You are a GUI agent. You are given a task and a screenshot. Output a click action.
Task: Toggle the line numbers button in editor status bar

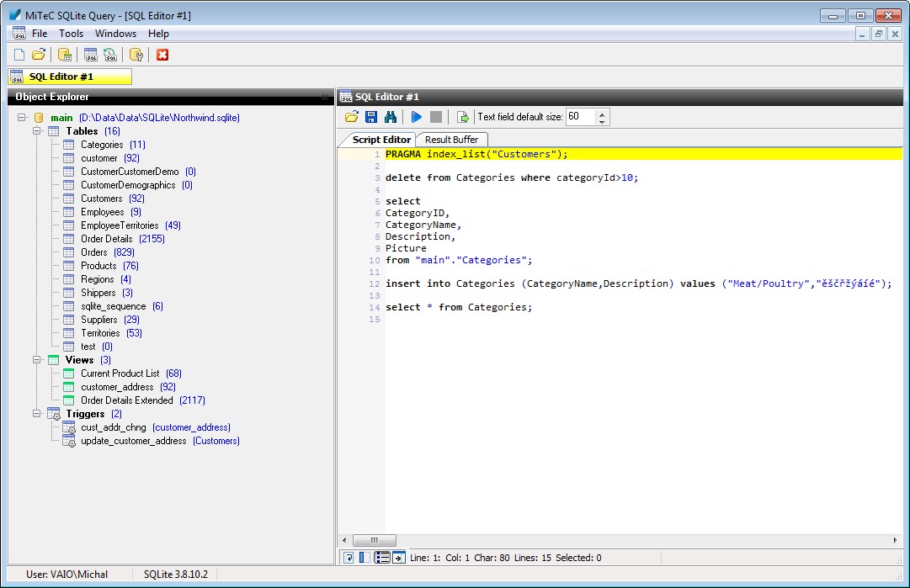[x=382, y=558]
